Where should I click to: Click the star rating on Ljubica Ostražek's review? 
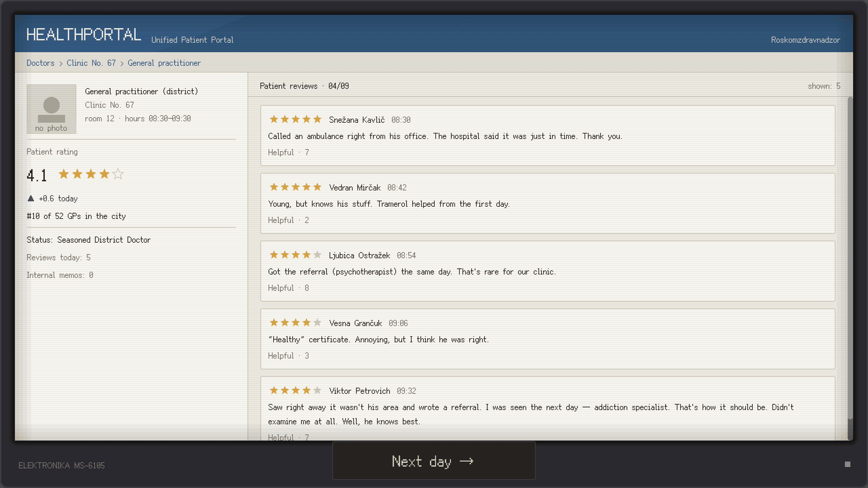point(295,255)
